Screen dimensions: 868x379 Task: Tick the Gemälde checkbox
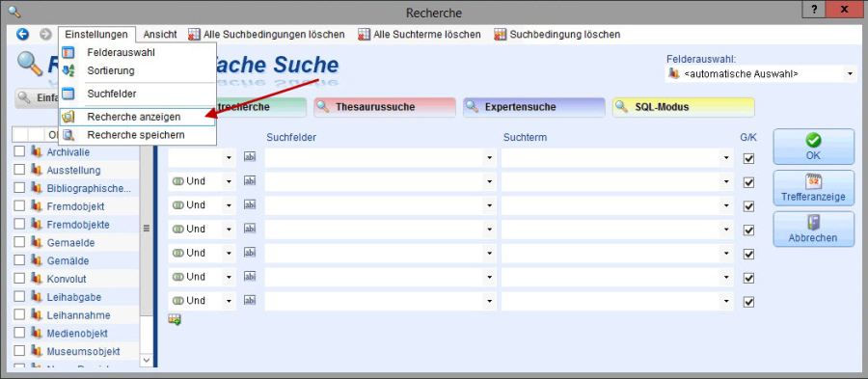click(19, 260)
